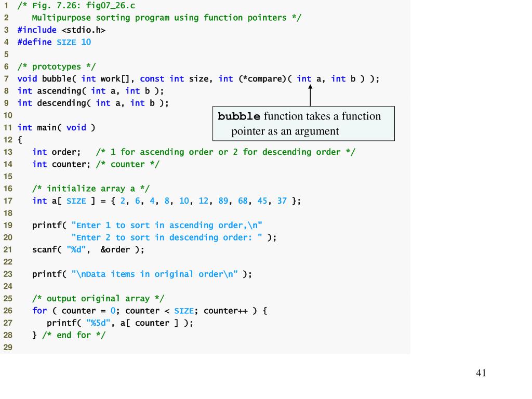The image size is (532, 399).
Task: Click the '#include <stdio.h>' line
Action: coord(61,30)
